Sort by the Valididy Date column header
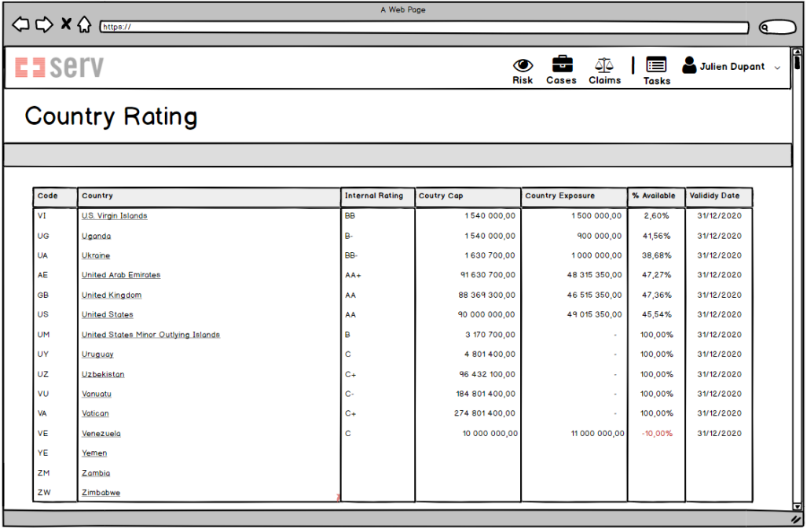Screen dimensions: 807x532 coord(719,197)
